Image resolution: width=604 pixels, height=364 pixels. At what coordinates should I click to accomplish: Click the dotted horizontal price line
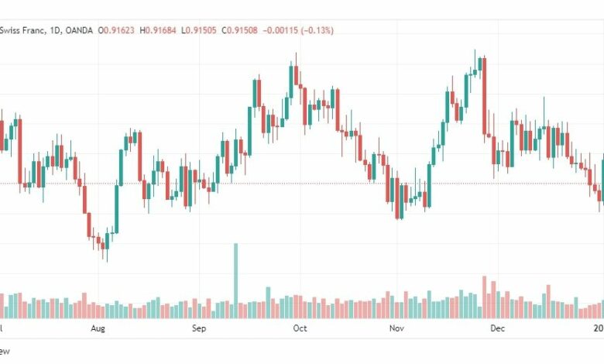click(302, 184)
